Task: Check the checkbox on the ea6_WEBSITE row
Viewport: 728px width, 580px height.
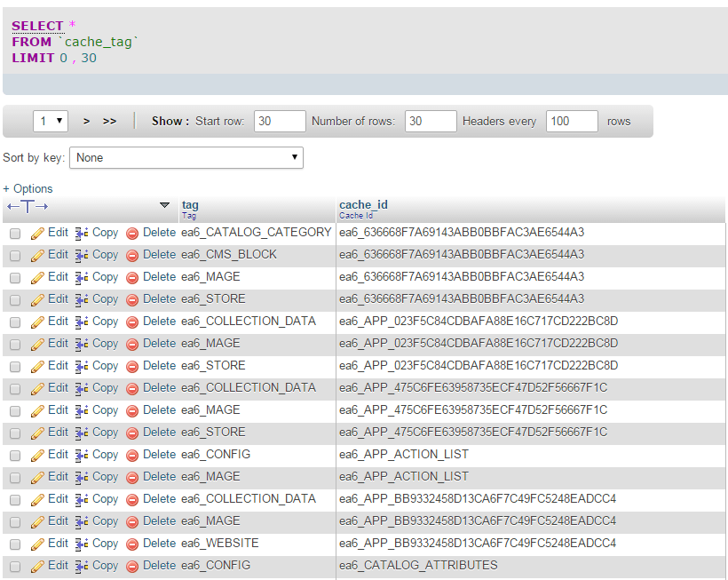Action: pyautogui.click(x=14, y=543)
